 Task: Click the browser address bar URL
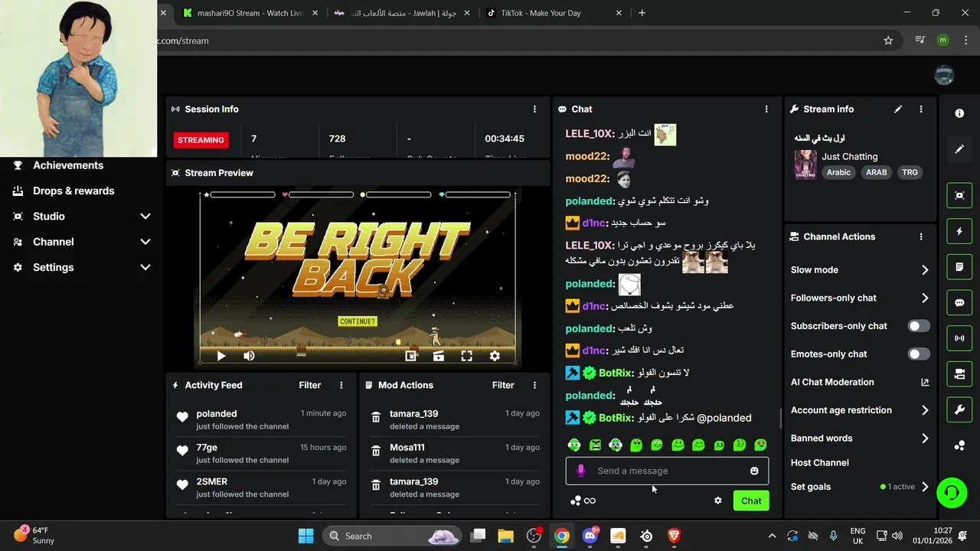183,41
